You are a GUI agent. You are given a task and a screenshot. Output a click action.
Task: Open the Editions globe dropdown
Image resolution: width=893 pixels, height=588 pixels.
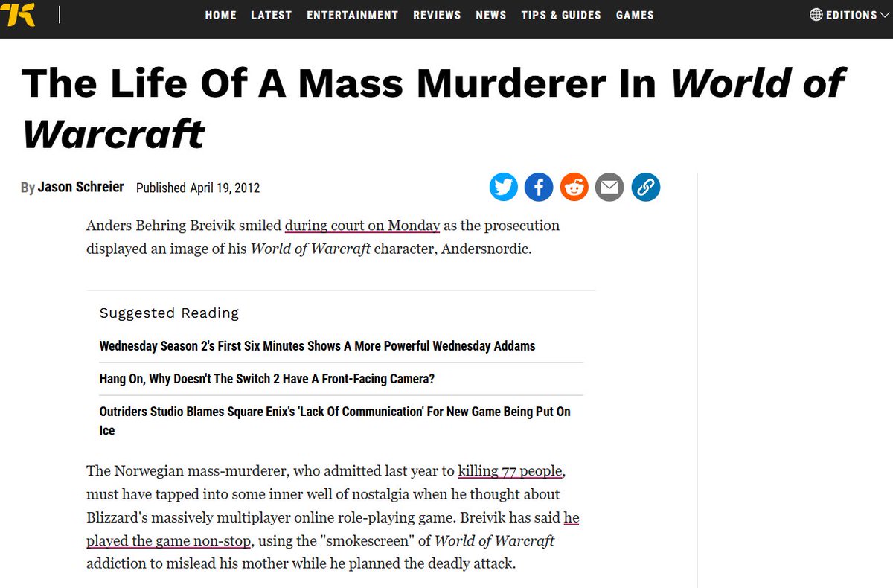849,15
